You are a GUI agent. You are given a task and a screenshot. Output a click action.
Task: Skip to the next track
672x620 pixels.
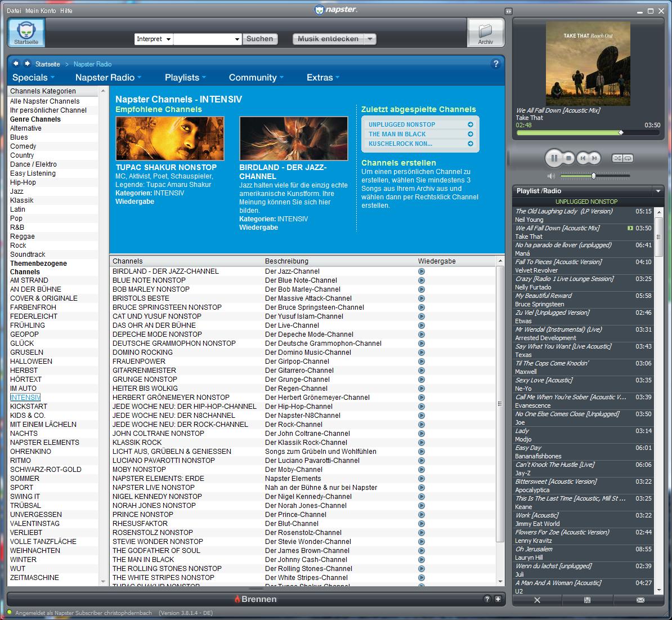594,158
